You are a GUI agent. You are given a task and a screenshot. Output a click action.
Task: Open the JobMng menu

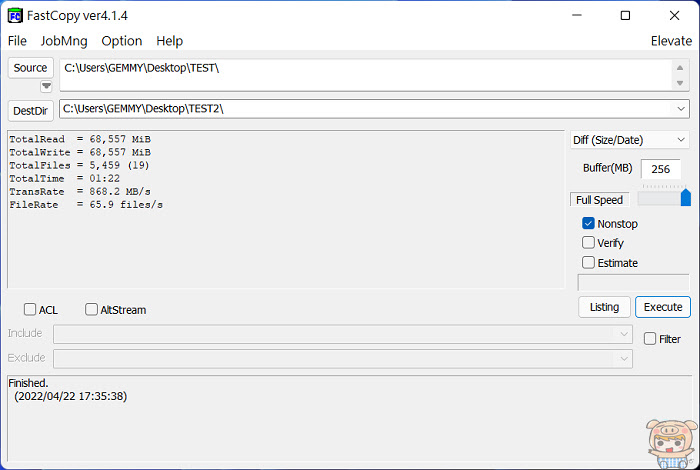(64, 41)
